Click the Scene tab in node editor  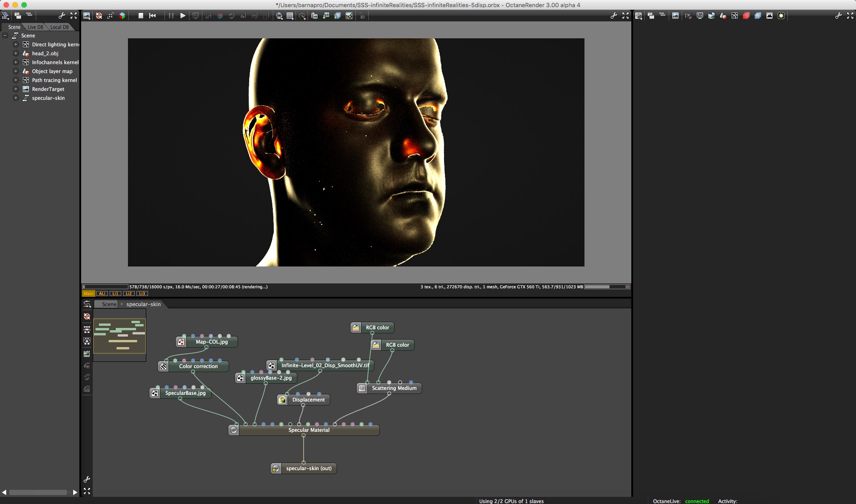pos(109,304)
